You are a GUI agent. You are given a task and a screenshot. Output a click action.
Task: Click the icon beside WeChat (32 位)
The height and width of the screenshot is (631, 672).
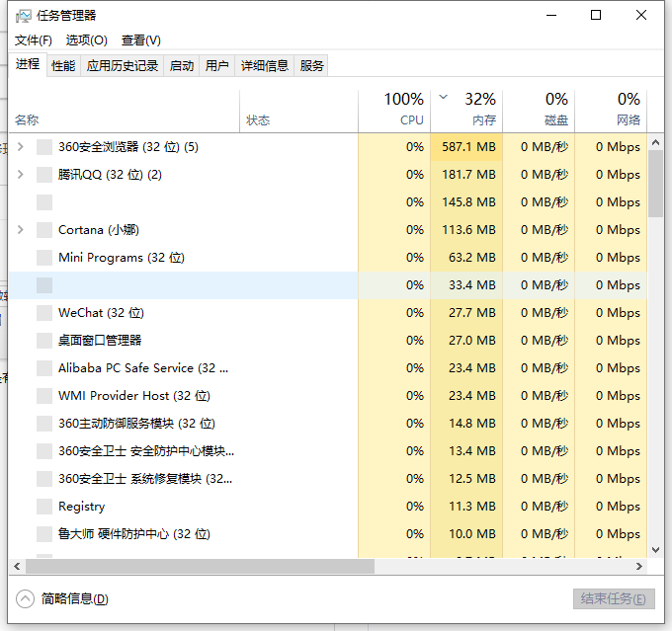click(x=43, y=313)
